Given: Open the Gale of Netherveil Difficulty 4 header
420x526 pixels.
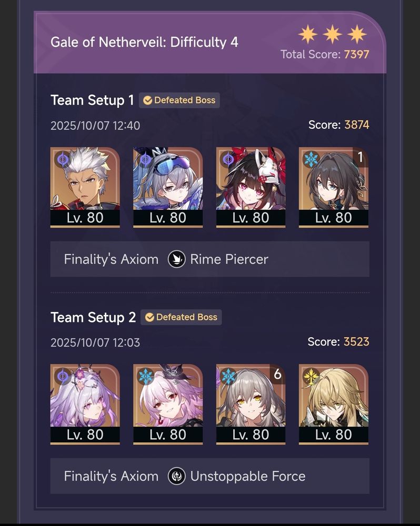Looking at the screenshot, I should 210,43.
